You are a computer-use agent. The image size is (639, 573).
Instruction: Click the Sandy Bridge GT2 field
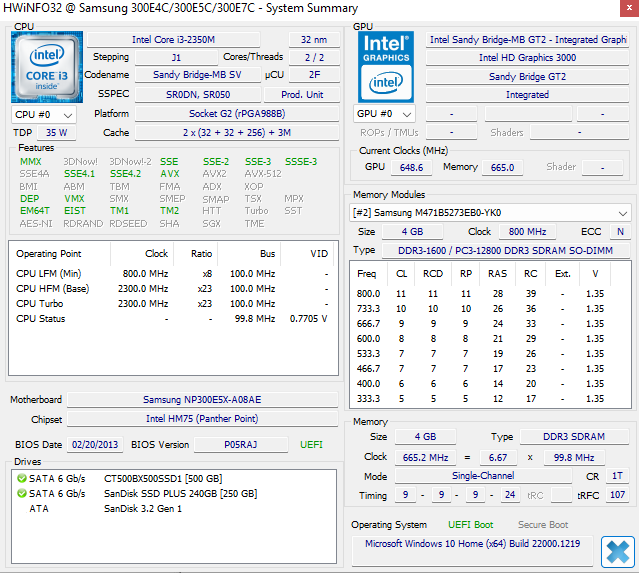click(527, 76)
